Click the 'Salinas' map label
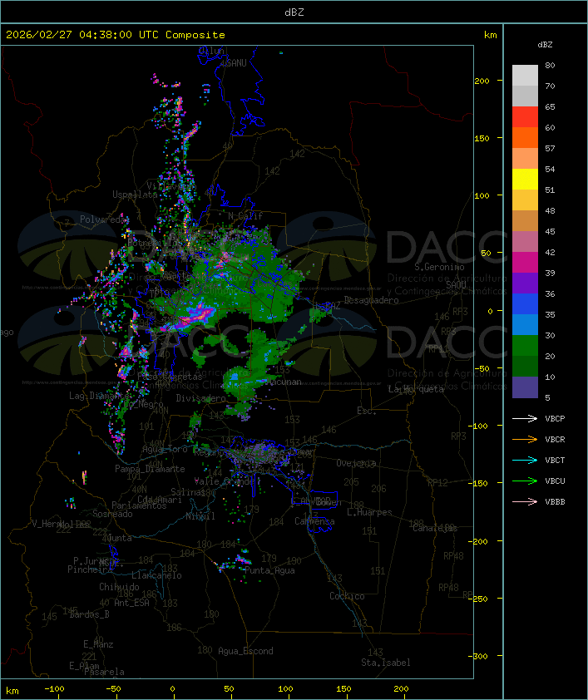Viewport: 588px width, 700px height. pyautogui.click(x=187, y=492)
